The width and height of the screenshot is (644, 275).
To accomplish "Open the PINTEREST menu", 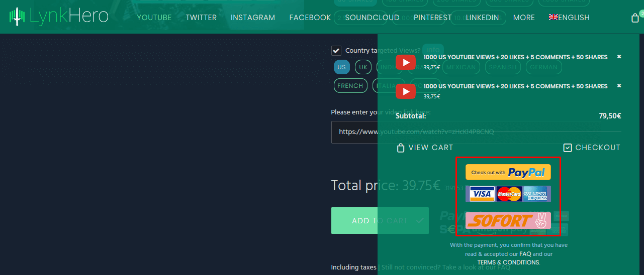I will [433, 18].
